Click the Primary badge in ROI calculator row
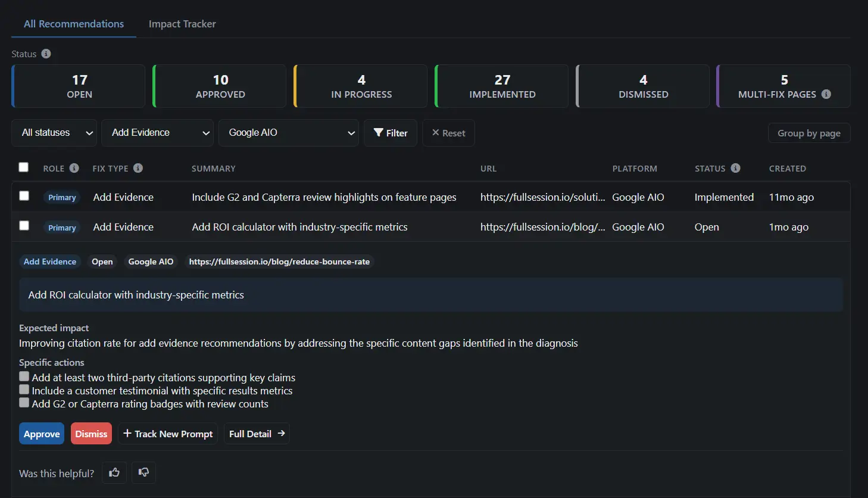The image size is (868, 498). tap(62, 228)
